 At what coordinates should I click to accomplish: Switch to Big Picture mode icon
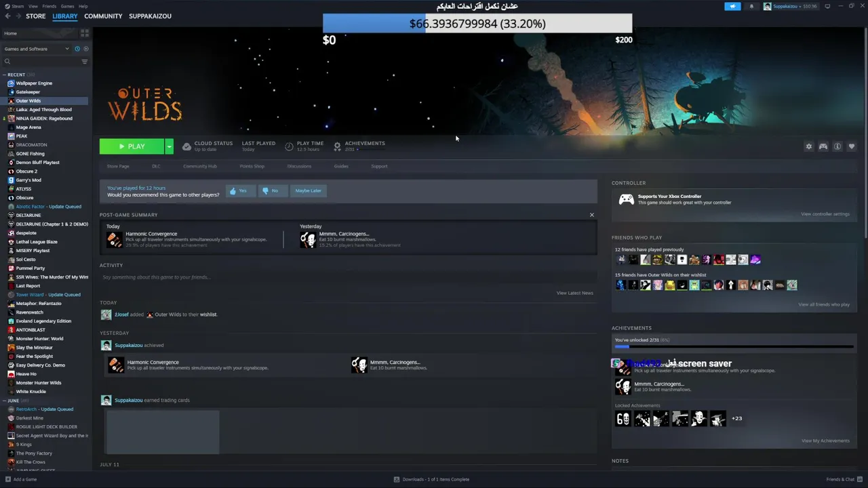827,6
